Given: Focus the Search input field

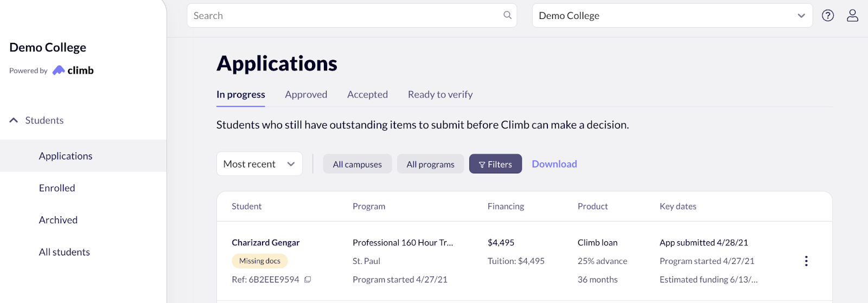Looking at the screenshot, I should [352, 16].
